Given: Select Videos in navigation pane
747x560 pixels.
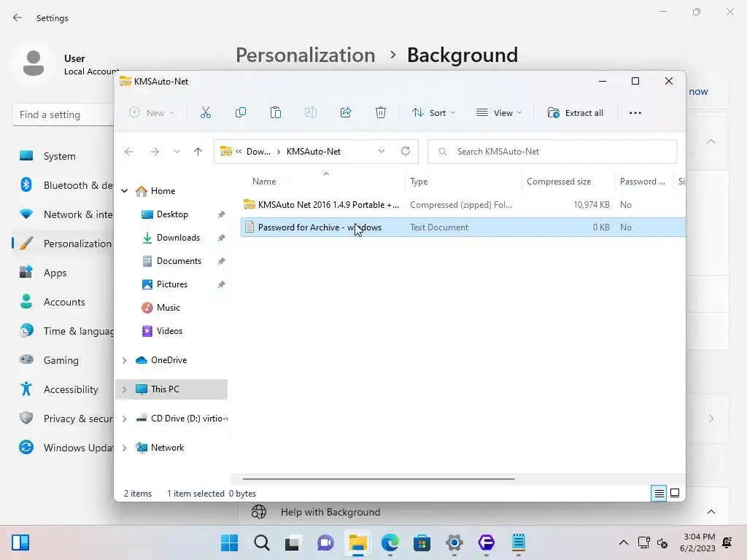Looking at the screenshot, I should point(169,331).
